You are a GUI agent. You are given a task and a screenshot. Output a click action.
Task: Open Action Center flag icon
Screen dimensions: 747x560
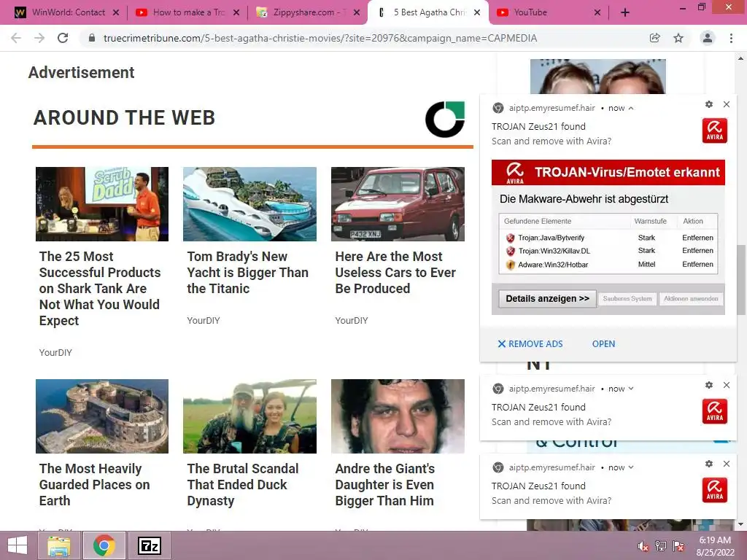pos(678,546)
